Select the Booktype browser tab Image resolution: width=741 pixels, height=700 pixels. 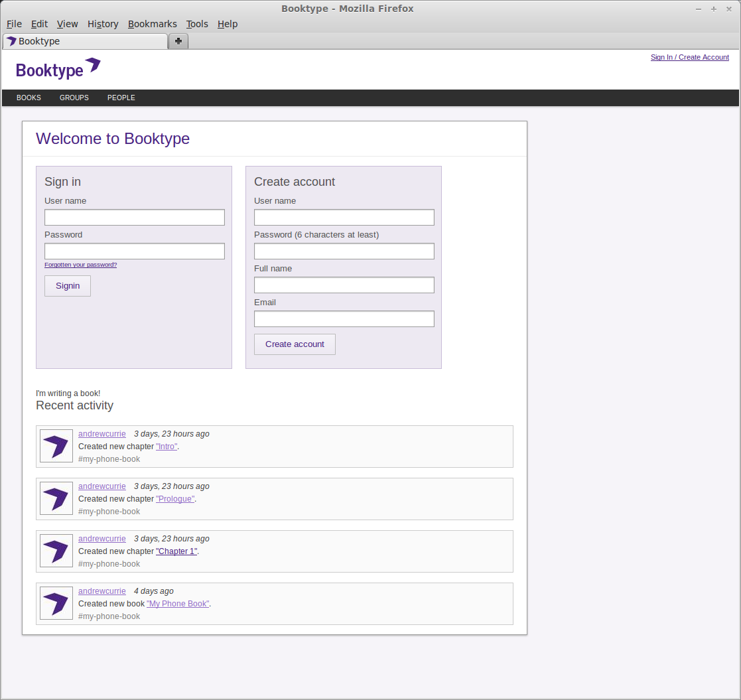(x=86, y=41)
